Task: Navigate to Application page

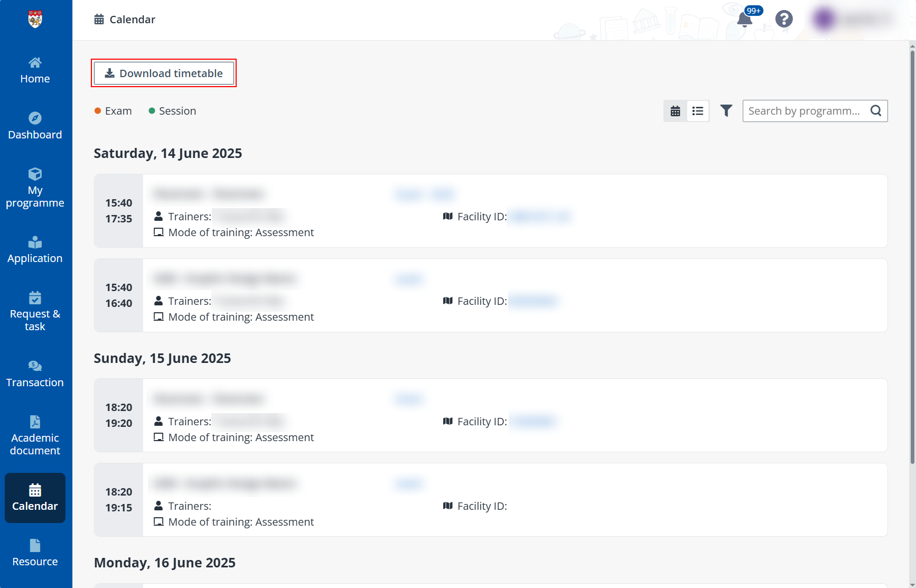Action: [35, 250]
